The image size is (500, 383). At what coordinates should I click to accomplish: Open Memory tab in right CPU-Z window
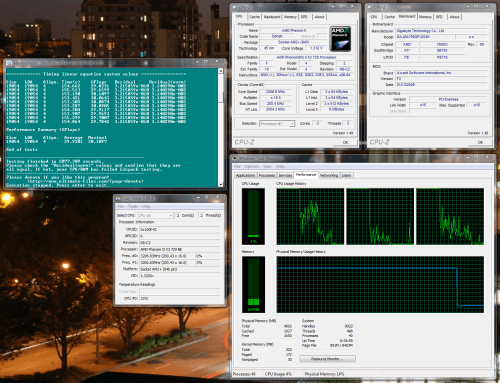(x=425, y=17)
